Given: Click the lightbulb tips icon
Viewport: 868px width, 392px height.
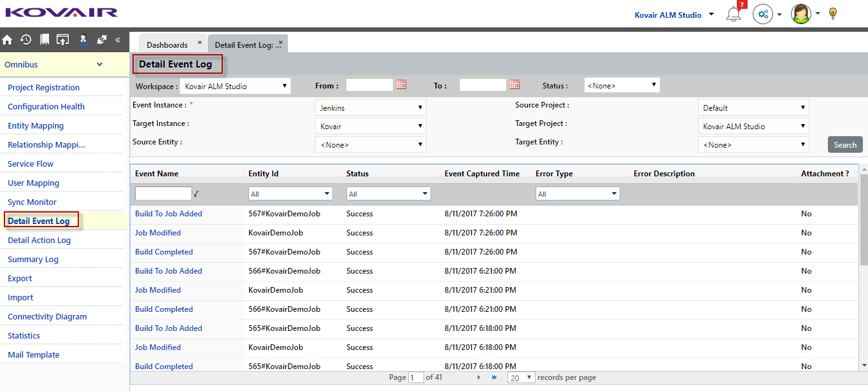Looking at the screenshot, I should [x=832, y=14].
